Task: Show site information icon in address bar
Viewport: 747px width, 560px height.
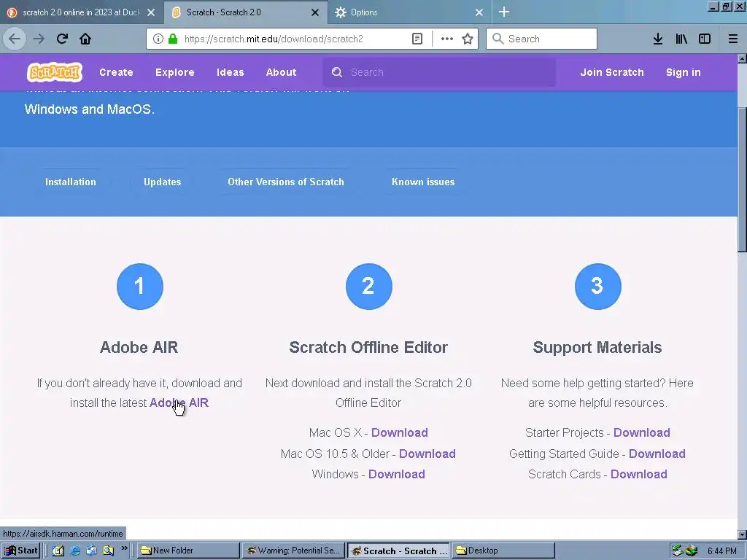Action: pos(158,39)
